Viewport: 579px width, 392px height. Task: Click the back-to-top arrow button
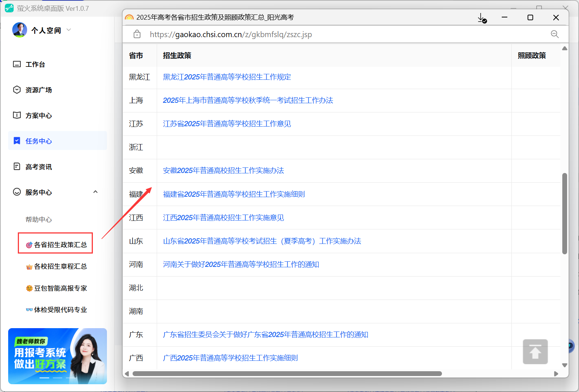point(535,352)
